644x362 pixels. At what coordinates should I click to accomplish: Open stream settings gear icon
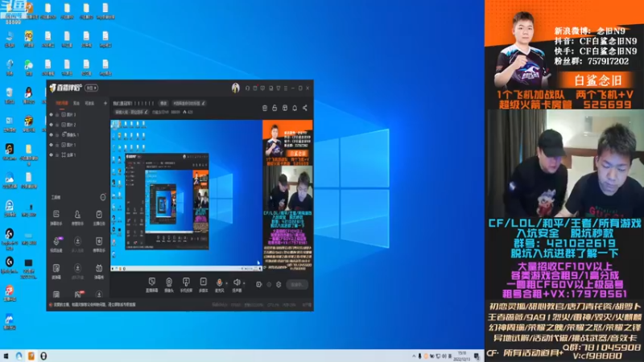[279, 285]
